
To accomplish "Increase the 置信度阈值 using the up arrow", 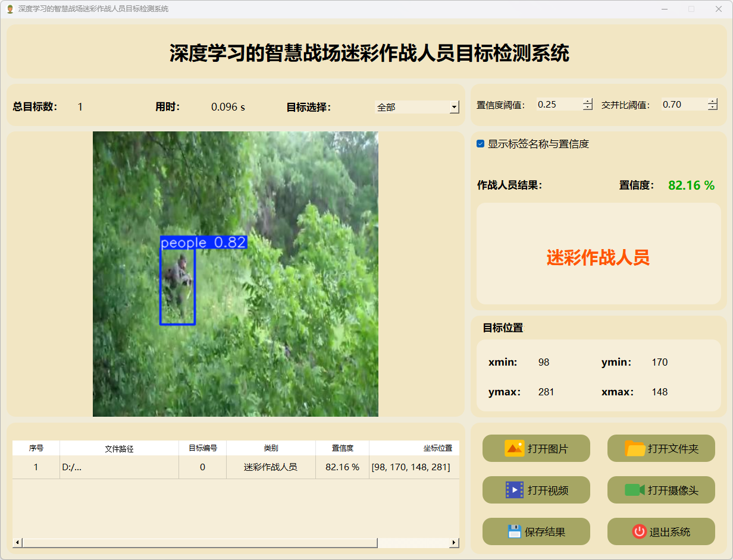I will 588,101.
